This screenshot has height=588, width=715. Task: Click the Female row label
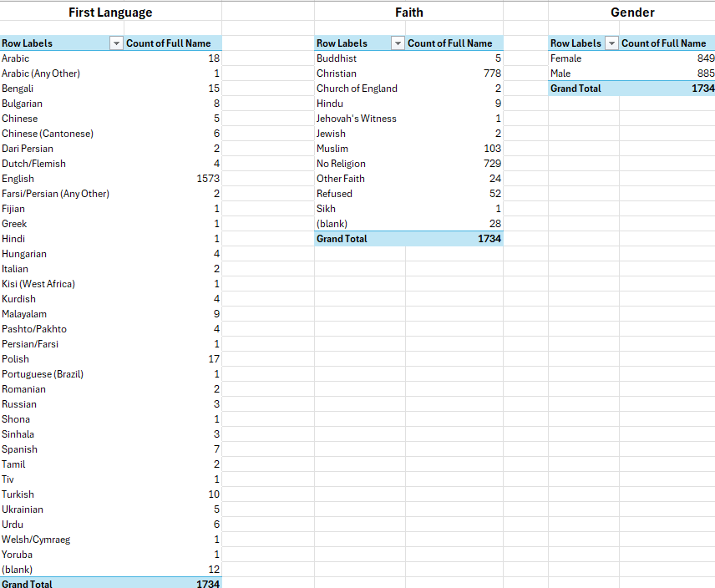[x=565, y=58]
